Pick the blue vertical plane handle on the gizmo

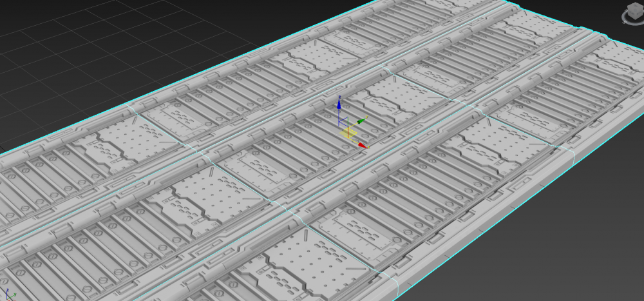coord(343,120)
